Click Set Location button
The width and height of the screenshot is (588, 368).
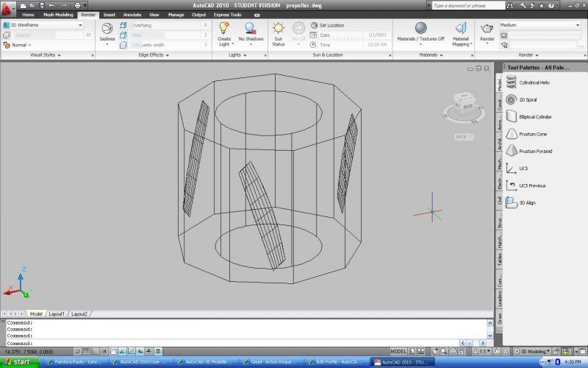pyautogui.click(x=331, y=25)
